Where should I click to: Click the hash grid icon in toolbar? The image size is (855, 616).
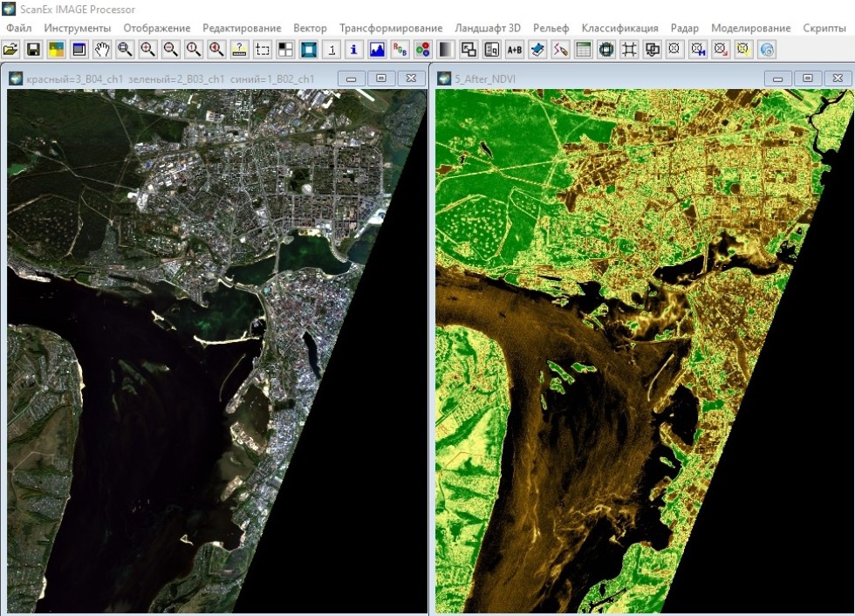click(x=628, y=50)
